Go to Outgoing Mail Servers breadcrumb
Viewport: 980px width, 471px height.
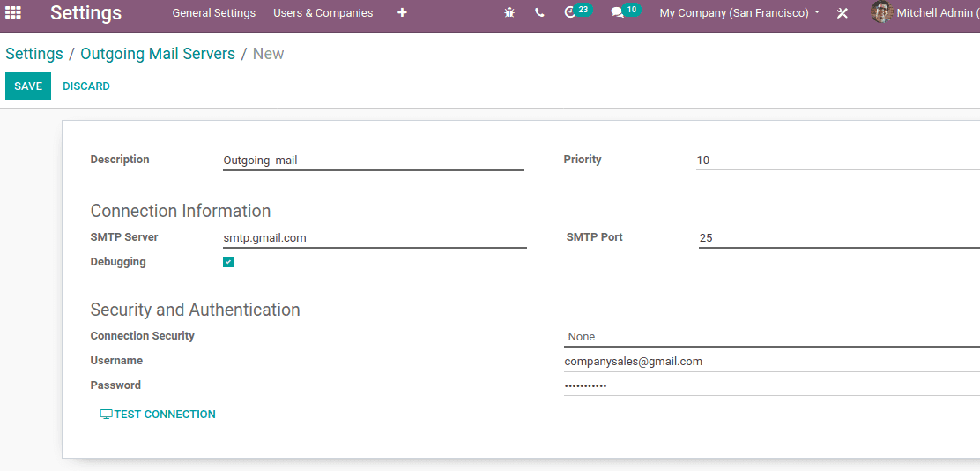tap(158, 54)
